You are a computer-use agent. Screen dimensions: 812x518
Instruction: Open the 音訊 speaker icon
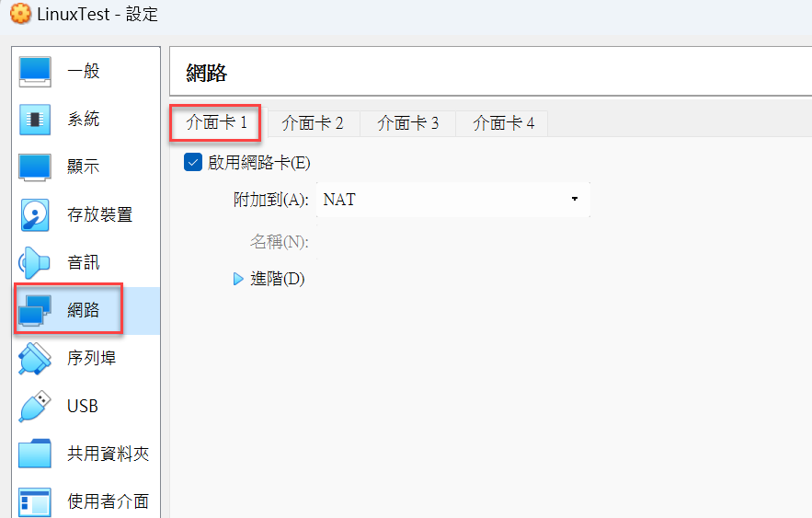(x=34, y=262)
